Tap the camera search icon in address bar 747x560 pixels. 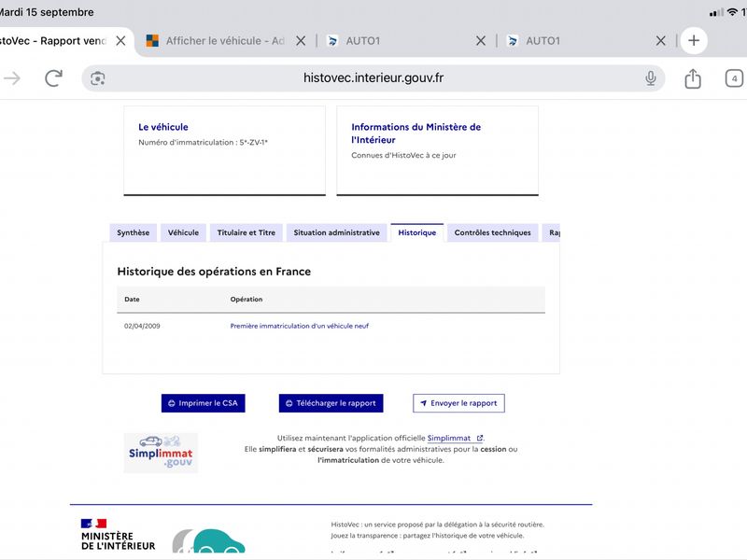(98, 78)
